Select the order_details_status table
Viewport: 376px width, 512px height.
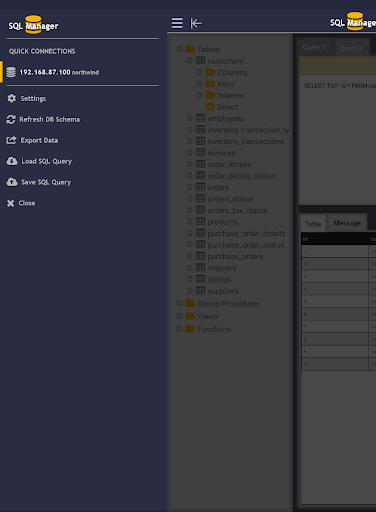click(241, 176)
